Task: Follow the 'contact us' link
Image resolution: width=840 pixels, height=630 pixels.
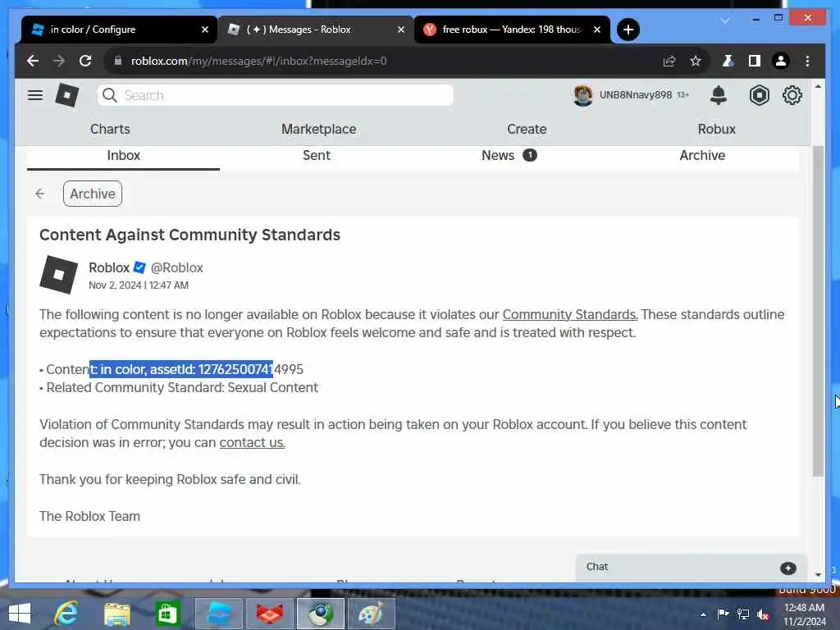Action: [x=252, y=442]
